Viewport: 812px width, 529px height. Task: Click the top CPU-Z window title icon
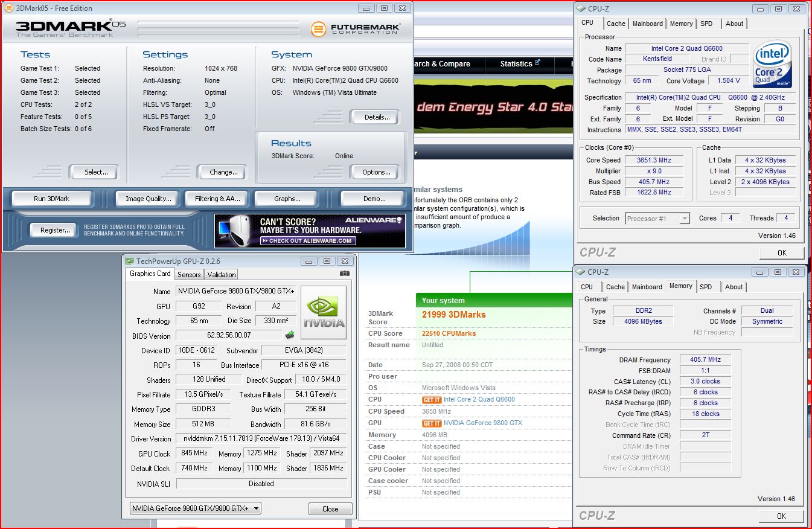click(581, 8)
